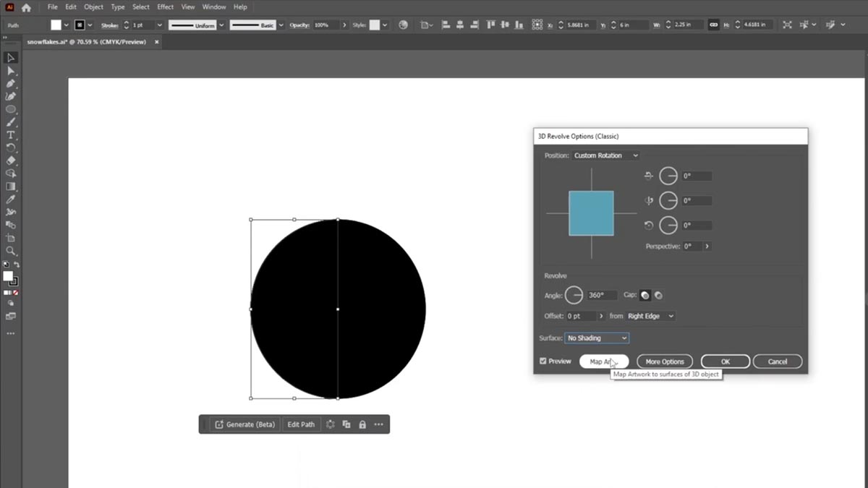Select the Zoom tool in toolbar
The height and width of the screenshot is (488, 868).
[11, 251]
